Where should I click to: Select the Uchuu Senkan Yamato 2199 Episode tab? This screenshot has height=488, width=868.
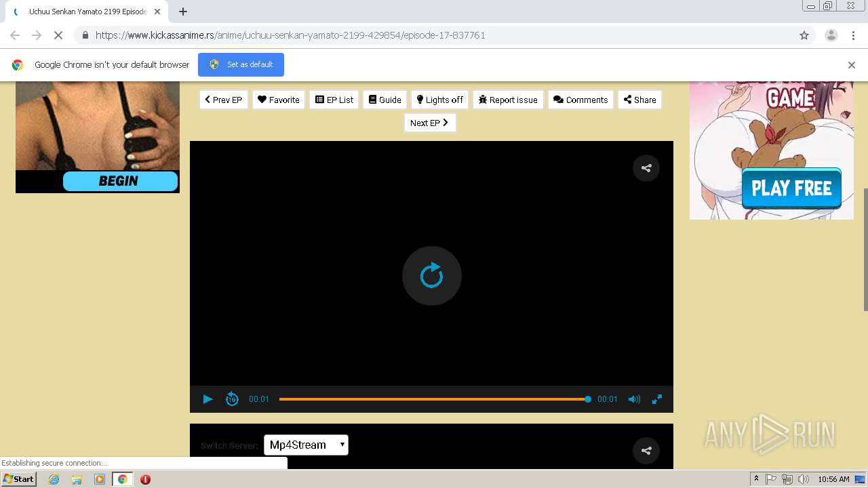click(x=87, y=12)
